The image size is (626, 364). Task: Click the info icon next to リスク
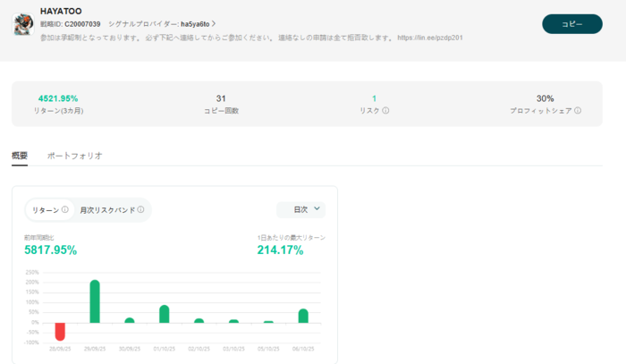385,112
